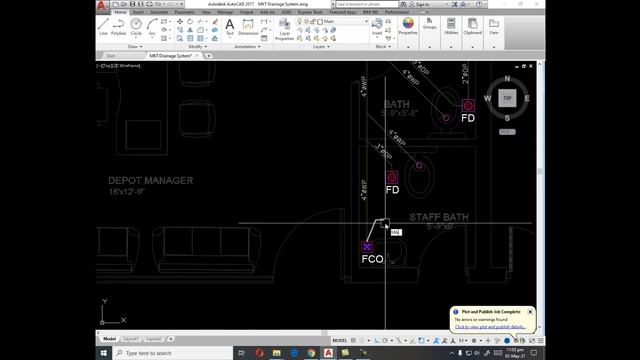Activate the Rotate tool in Modify panel
Screen dimensions: 640x360
pos(190,21)
